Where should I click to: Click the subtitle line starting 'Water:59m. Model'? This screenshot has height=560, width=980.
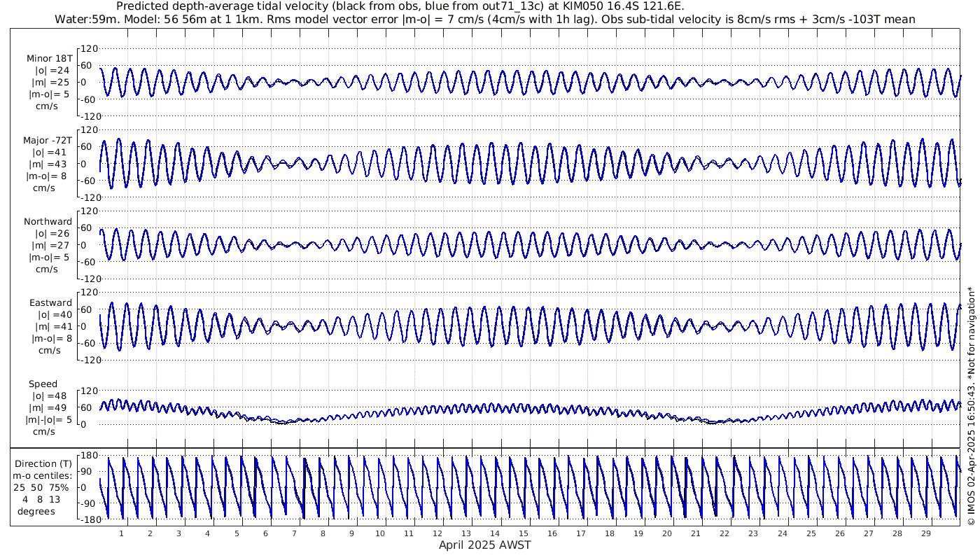tap(484, 19)
